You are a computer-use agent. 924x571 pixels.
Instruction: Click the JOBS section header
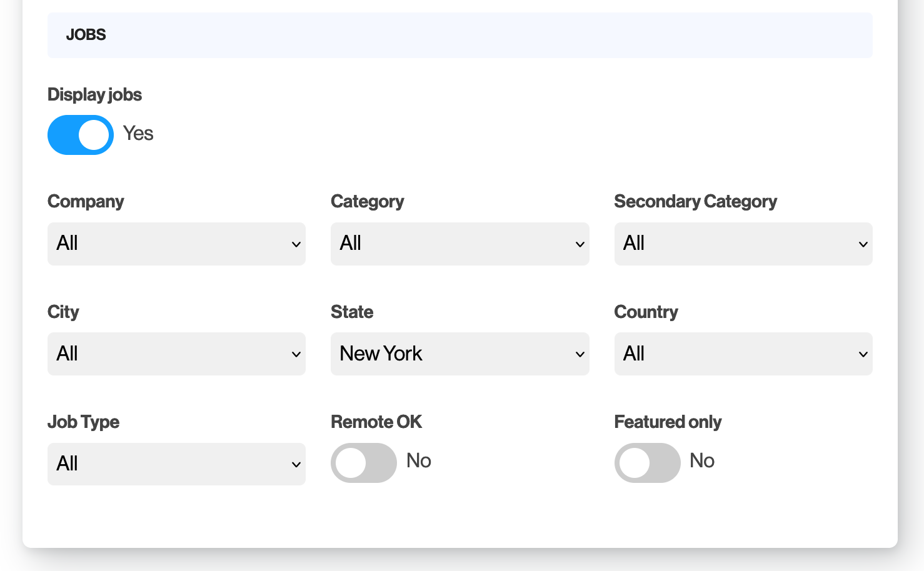[86, 35]
